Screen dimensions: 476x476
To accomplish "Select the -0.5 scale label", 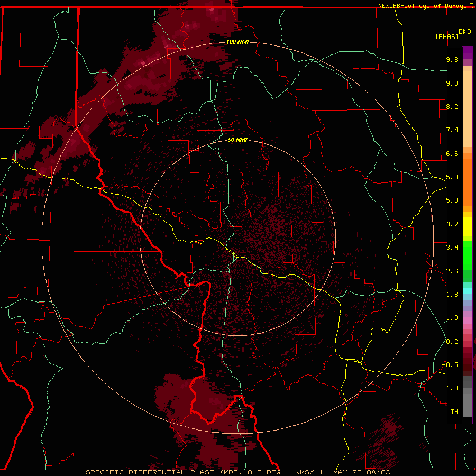I will click(450, 365).
